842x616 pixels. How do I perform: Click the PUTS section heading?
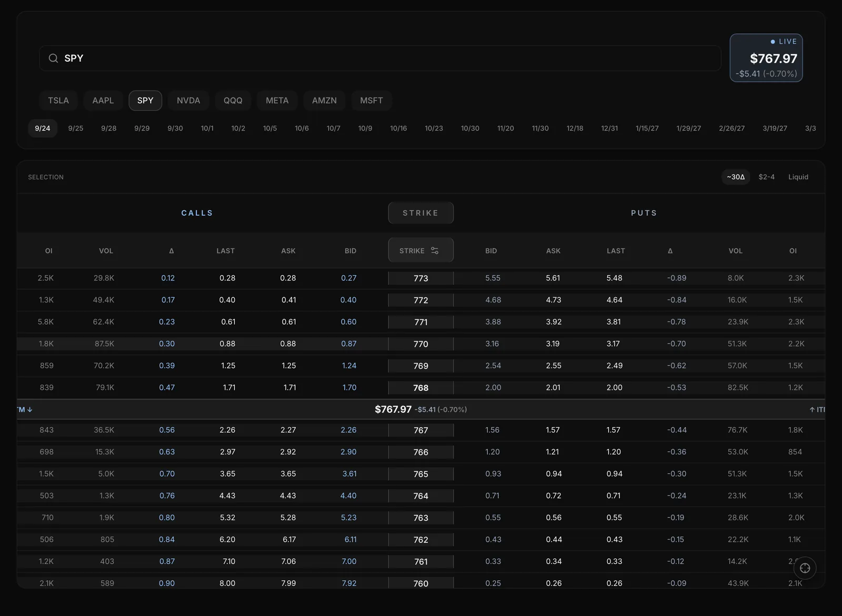point(644,213)
